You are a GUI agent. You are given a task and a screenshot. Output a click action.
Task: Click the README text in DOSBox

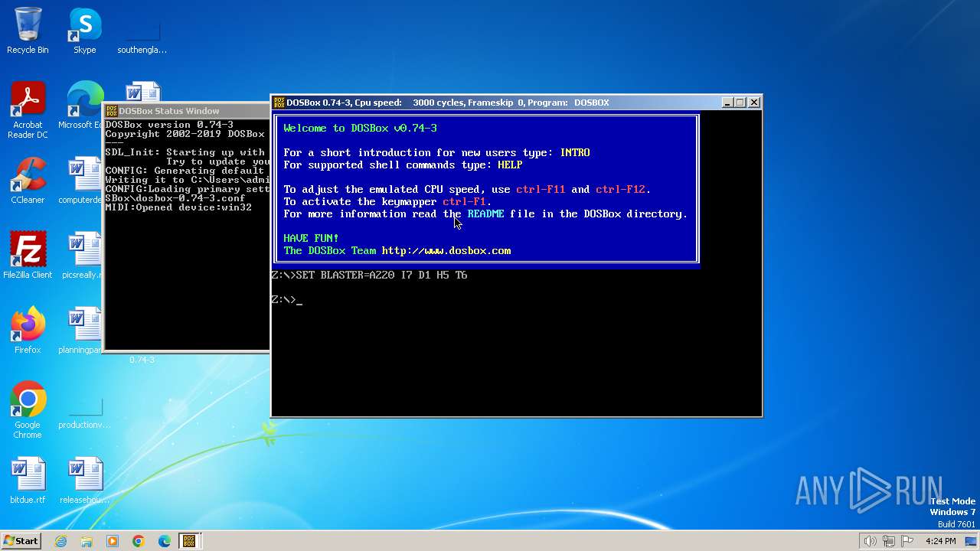486,214
